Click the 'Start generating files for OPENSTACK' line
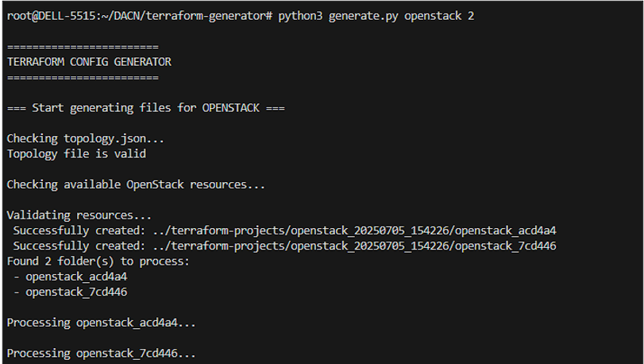Image resolution: width=644 pixels, height=364 pixels. coord(146,108)
